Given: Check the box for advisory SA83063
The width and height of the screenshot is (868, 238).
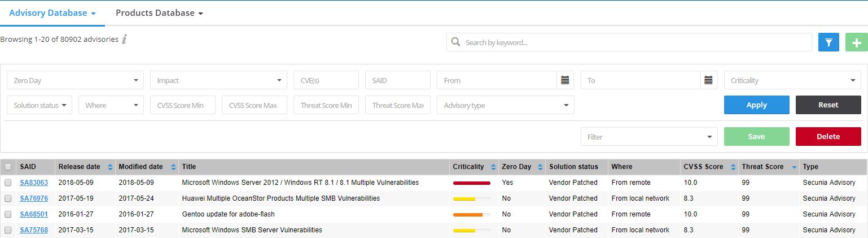Looking at the screenshot, I should tap(8, 183).
